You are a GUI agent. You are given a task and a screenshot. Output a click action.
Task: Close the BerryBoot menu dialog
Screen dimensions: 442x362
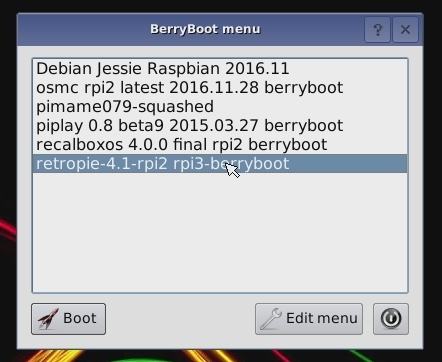pos(405,30)
